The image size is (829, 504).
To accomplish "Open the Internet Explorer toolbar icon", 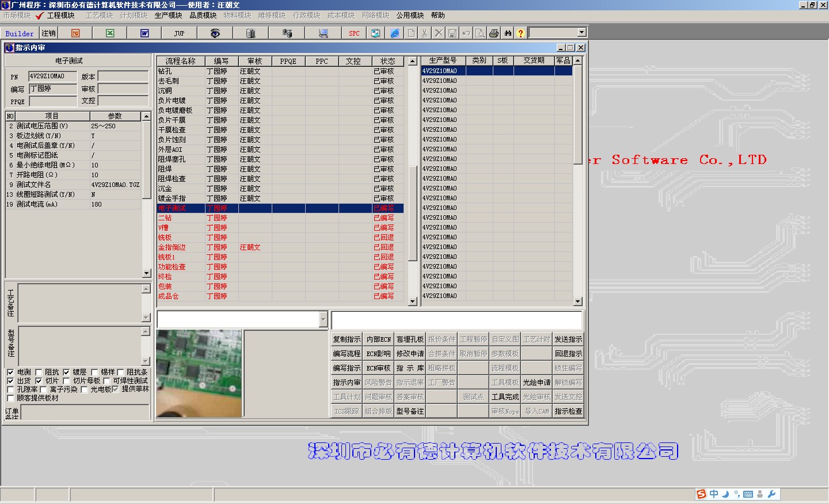I will point(394,33).
